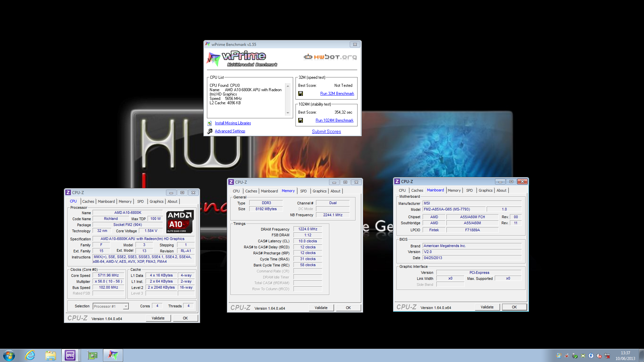Click OK in the CPU-Z Mainboard window
The image size is (644, 362).
click(514, 307)
